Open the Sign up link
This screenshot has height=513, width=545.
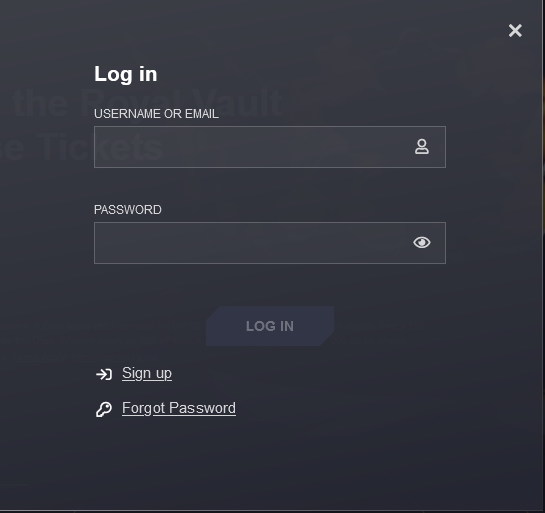coord(147,374)
